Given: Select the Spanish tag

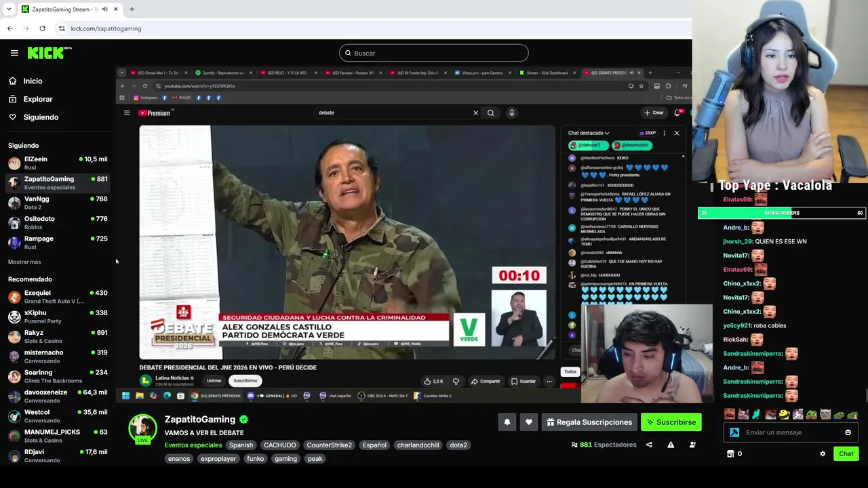Looking at the screenshot, I should (x=241, y=445).
